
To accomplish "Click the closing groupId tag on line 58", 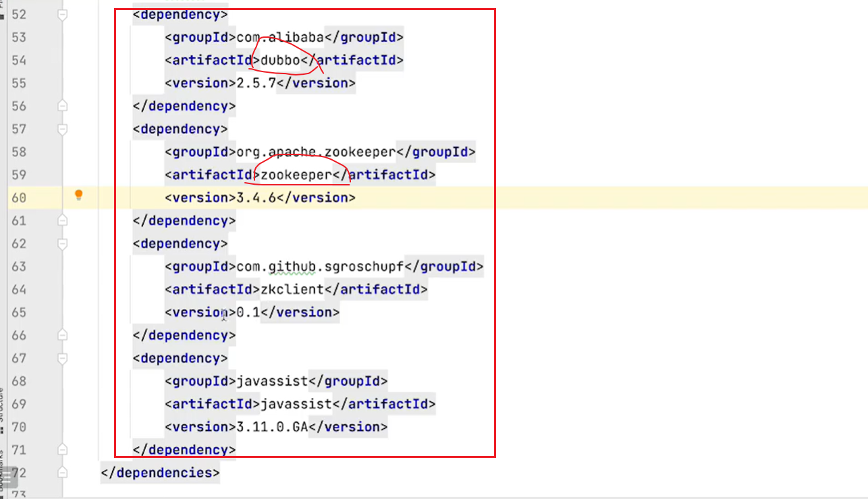I will (x=436, y=152).
